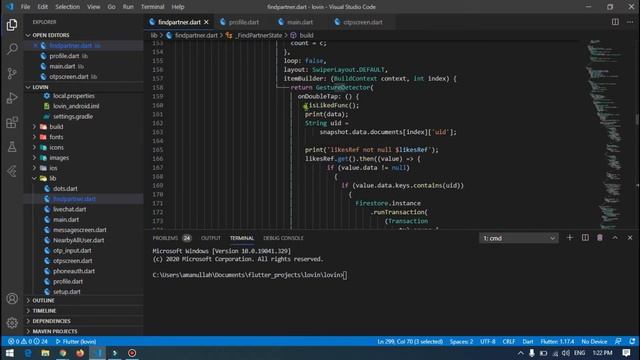640x360 pixels.
Task: Open the Manage gear settings icon
Action: (x=12, y=323)
